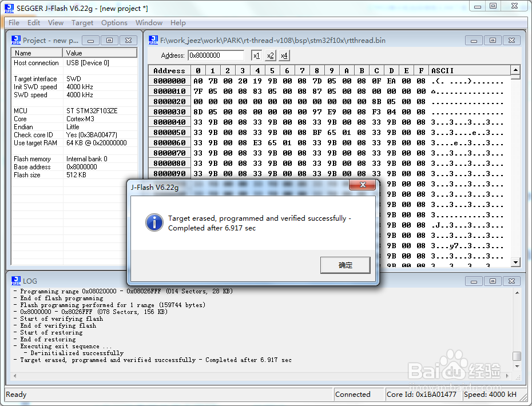Maximize the rtthread.bin data window

493,41
